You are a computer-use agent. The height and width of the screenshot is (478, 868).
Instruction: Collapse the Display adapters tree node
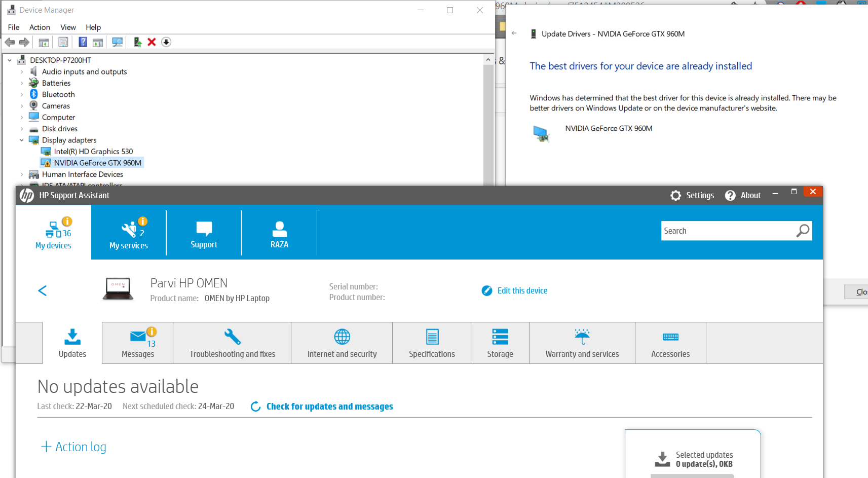[22, 140]
